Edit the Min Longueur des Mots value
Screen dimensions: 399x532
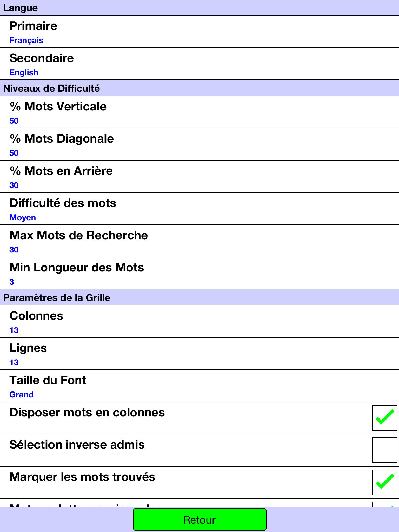point(199,273)
